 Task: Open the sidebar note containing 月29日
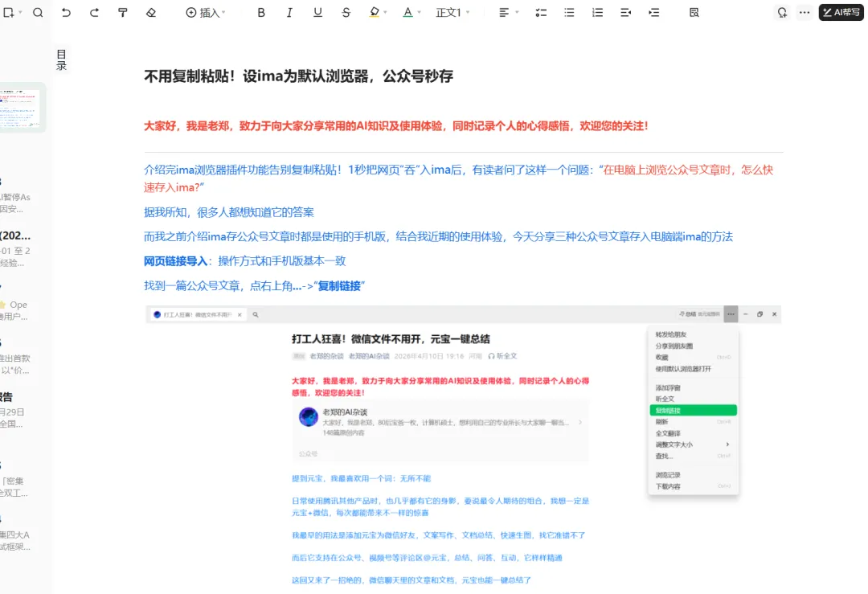[x=12, y=411]
